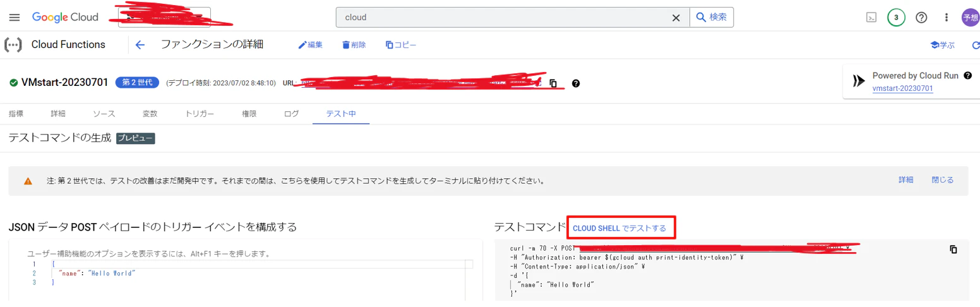Click the プレビュー preview badge

pyautogui.click(x=136, y=138)
